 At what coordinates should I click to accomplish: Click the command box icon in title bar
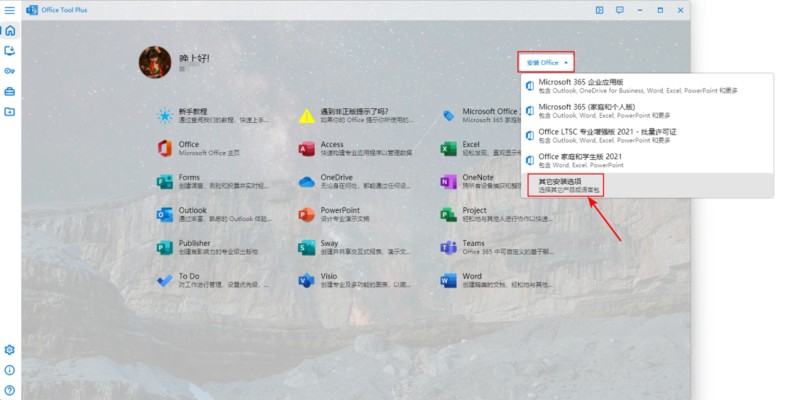coord(599,10)
